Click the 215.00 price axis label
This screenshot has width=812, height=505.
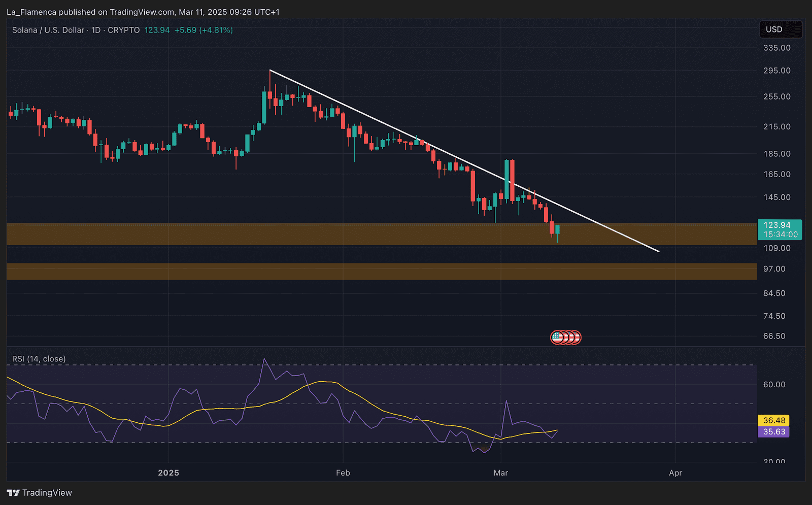[x=777, y=126]
